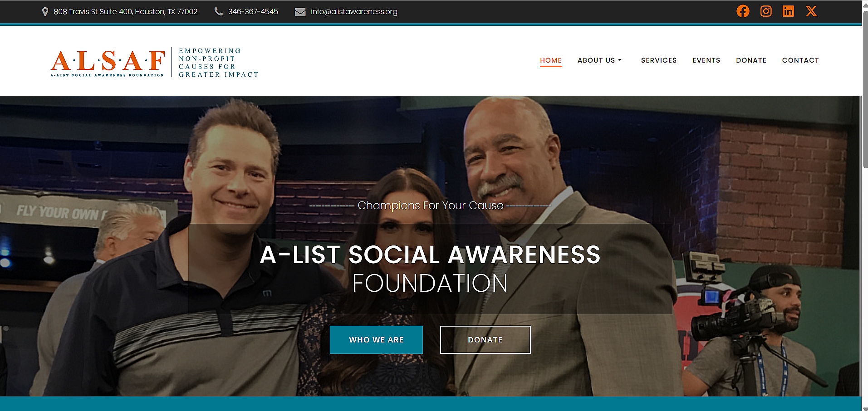This screenshot has width=868, height=411.
Task: Click the Who We Are button
Action: (376, 340)
